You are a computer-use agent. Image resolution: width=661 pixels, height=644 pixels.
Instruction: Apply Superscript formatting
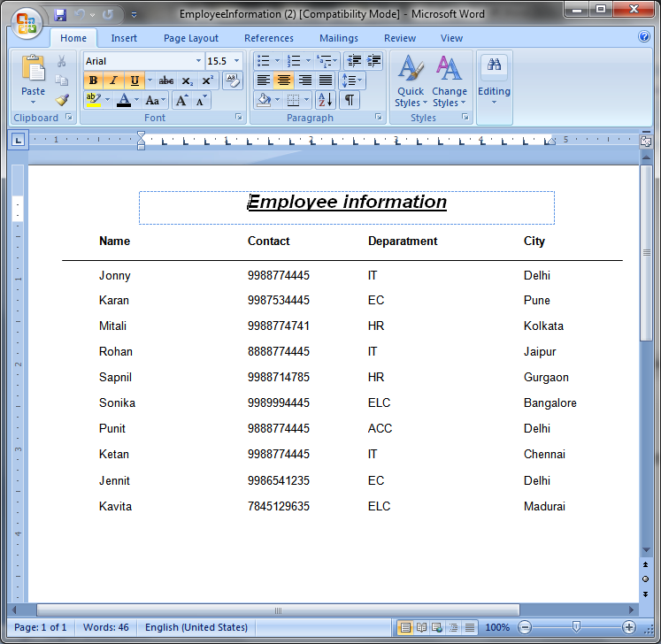click(x=207, y=80)
